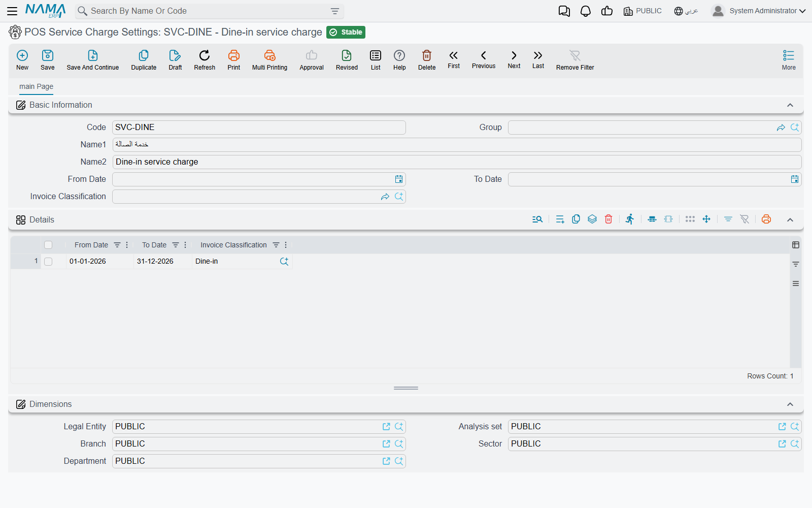The width and height of the screenshot is (812, 508).
Task: Click the lookup icon in Sector field
Action: pyautogui.click(x=795, y=444)
